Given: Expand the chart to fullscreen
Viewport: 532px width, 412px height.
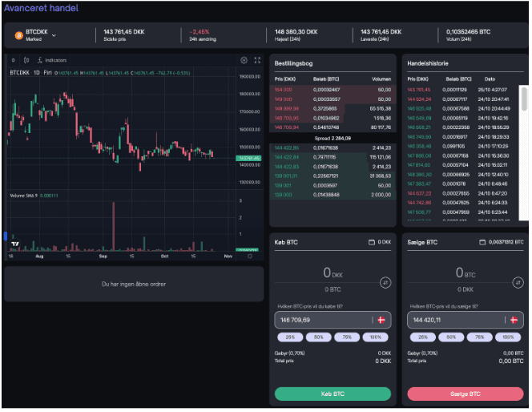Looking at the screenshot, I should [x=257, y=60].
